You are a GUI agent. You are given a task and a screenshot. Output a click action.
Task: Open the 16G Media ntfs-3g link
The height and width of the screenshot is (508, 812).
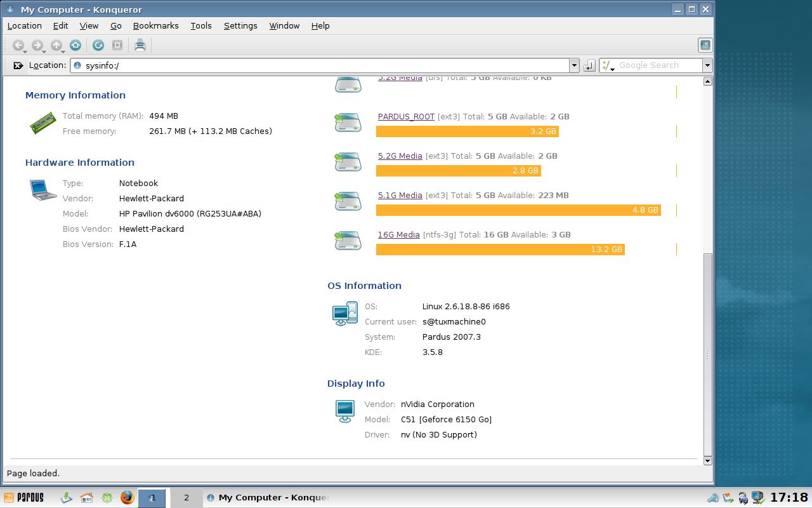coord(399,235)
